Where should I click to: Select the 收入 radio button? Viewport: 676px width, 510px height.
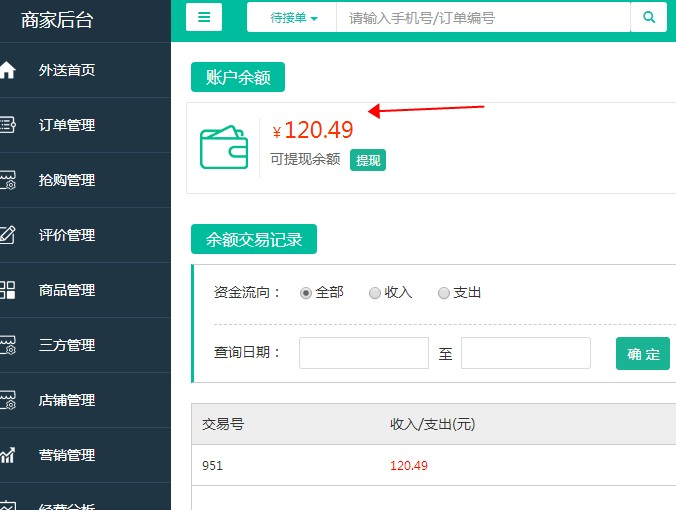click(375, 293)
